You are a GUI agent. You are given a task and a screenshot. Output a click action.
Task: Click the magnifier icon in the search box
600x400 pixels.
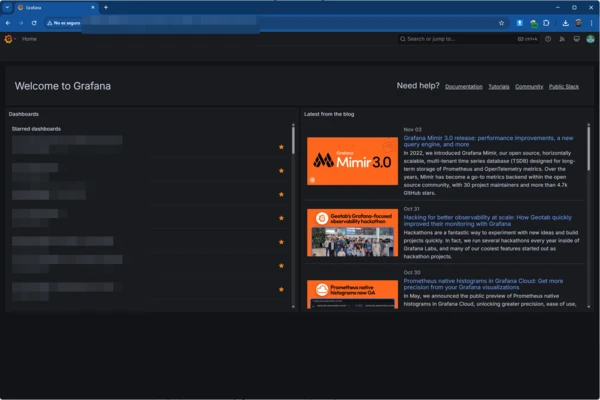403,39
